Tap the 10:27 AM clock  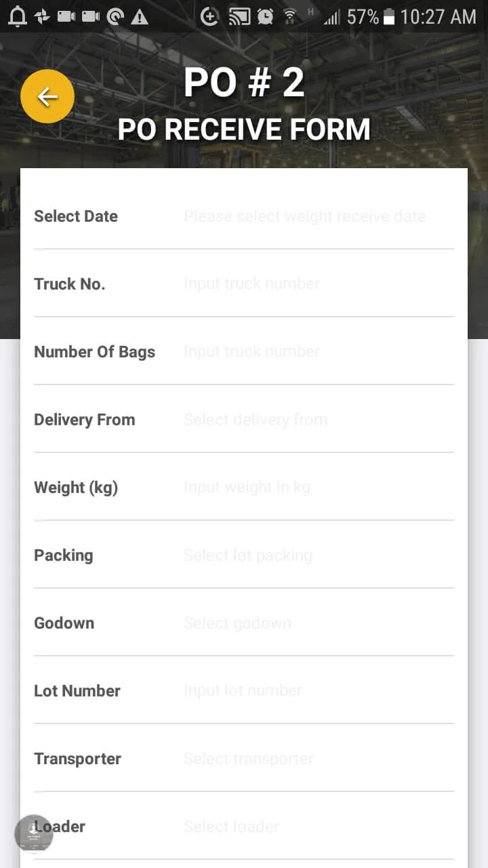pos(438,17)
